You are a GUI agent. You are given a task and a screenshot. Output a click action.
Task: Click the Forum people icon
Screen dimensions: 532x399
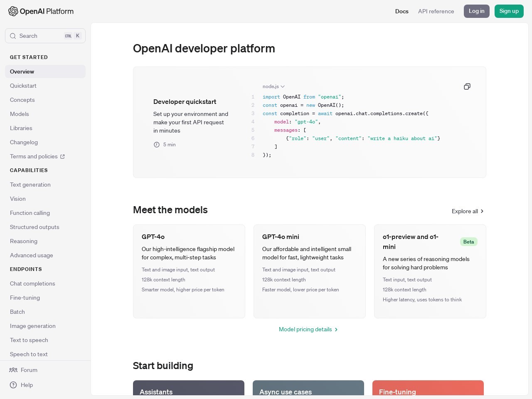point(13,370)
